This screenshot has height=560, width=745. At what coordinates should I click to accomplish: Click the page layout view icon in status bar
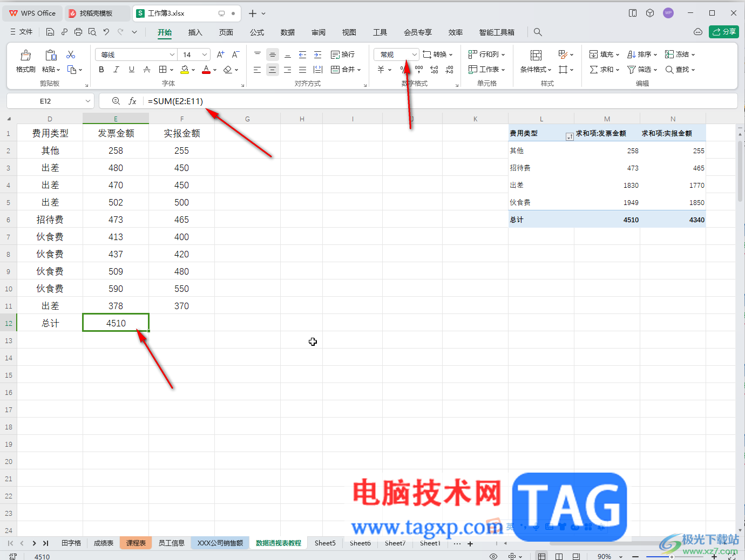[x=559, y=556]
